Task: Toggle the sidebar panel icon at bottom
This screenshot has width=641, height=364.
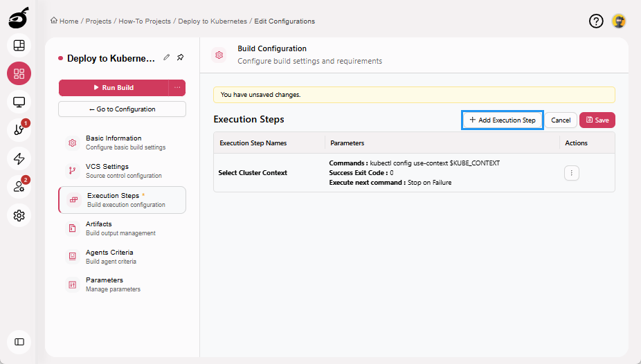Action: (19, 342)
